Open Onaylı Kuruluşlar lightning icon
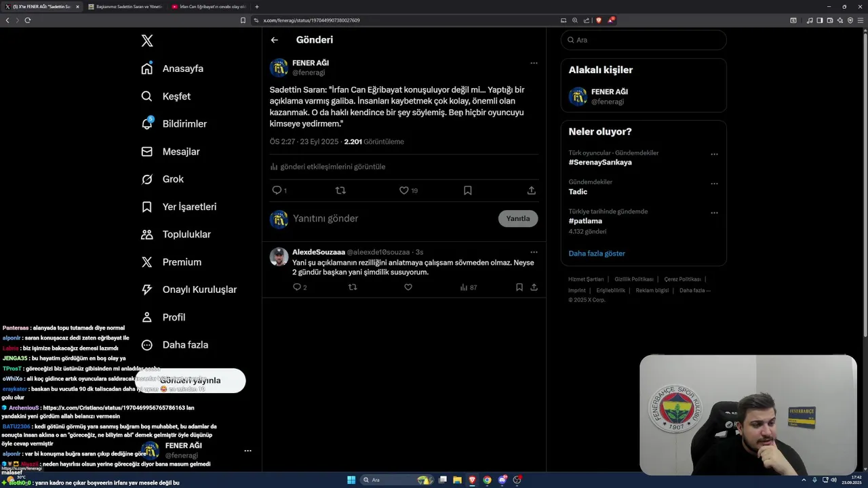 tap(147, 289)
